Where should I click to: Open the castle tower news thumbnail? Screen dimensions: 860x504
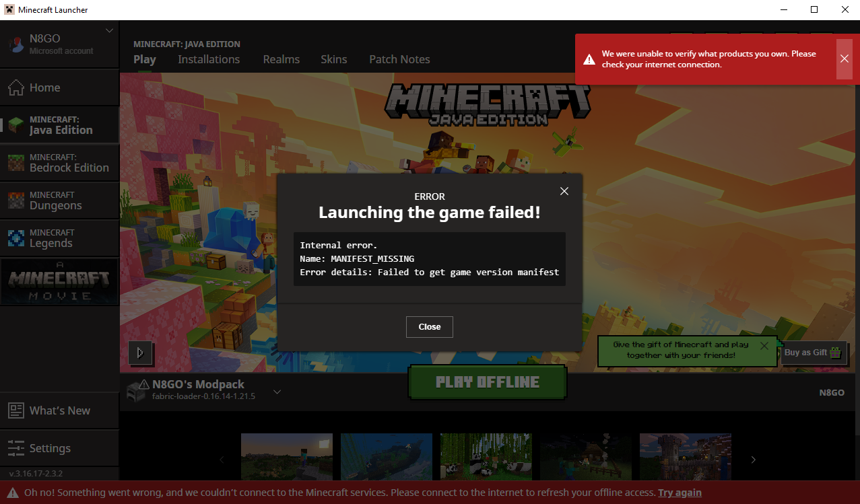click(686, 457)
